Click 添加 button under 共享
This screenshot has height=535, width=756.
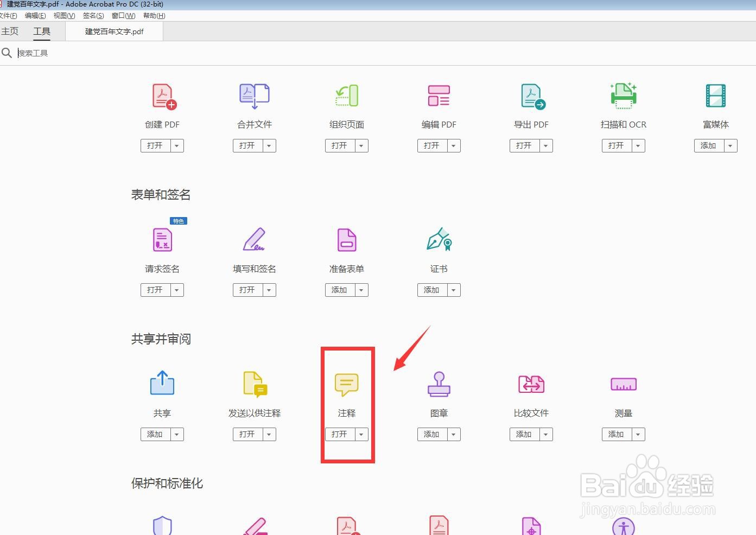click(x=155, y=435)
